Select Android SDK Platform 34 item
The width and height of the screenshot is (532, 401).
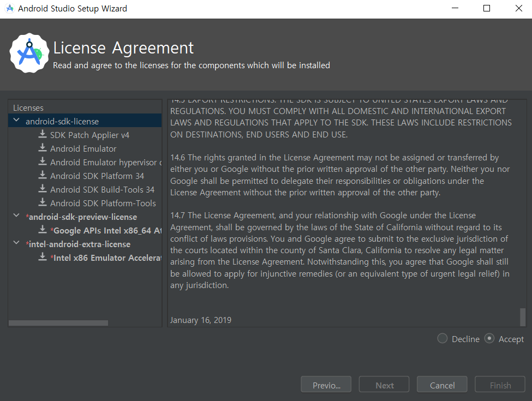[97, 176]
